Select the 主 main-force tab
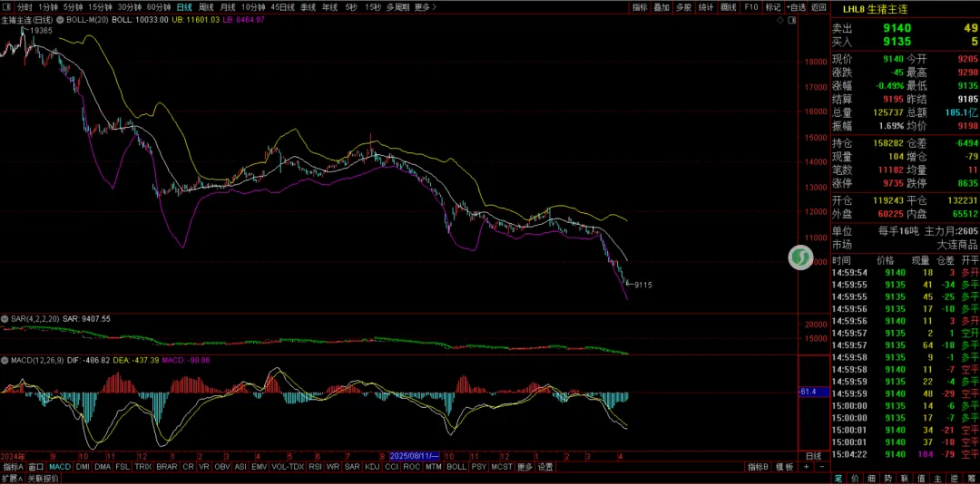The width and height of the screenshot is (980, 485). pos(936,479)
